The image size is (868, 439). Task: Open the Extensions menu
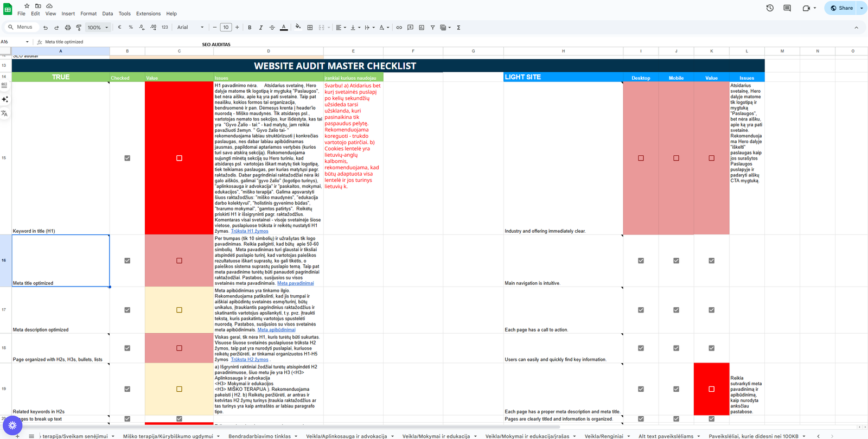[148, 14]
